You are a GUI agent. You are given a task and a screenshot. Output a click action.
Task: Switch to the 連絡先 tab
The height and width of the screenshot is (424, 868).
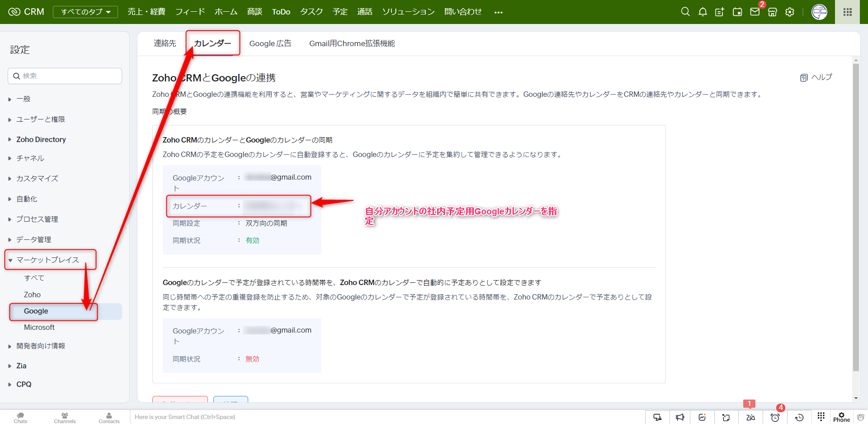point(165,43)
